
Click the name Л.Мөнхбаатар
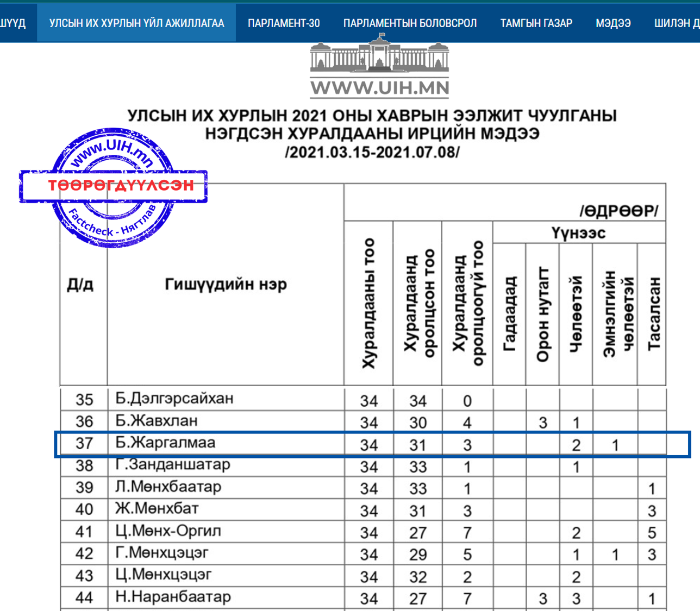coord(168,487)
